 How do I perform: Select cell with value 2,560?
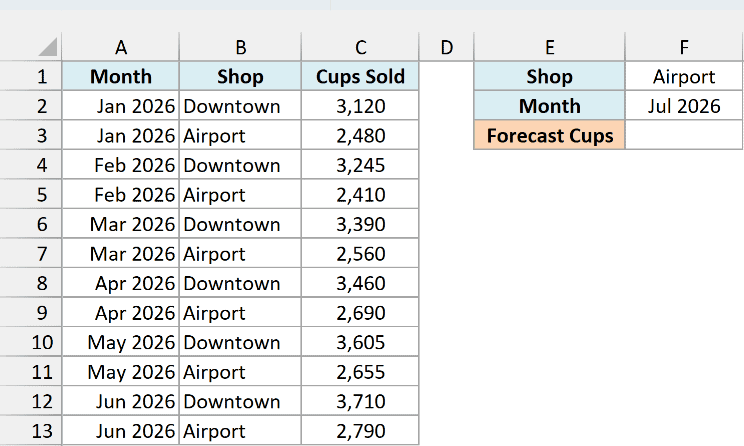(x=360, y=253)
